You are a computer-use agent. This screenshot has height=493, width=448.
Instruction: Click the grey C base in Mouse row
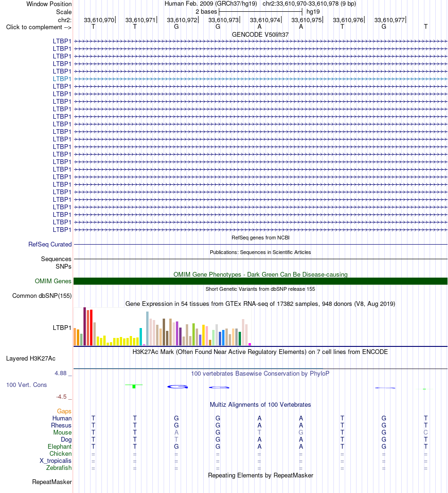(426, 432)
